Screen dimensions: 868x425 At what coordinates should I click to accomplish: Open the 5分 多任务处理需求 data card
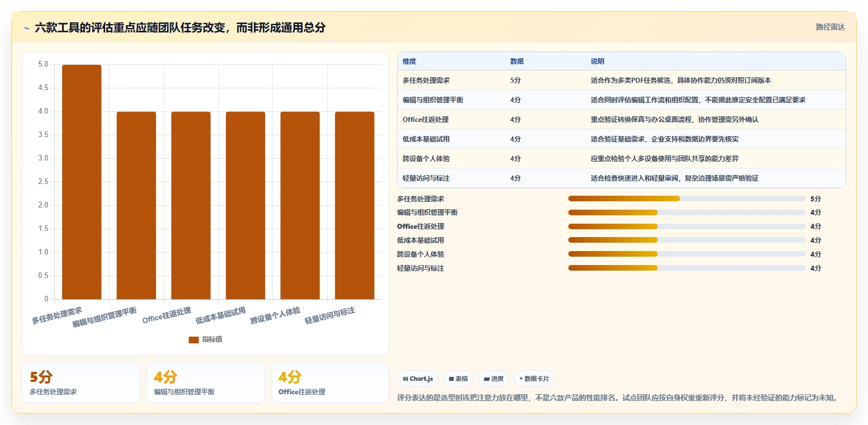point(81,382)
